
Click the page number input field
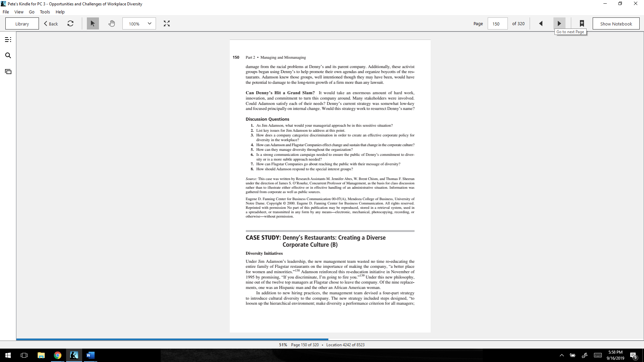coord(497,23)
